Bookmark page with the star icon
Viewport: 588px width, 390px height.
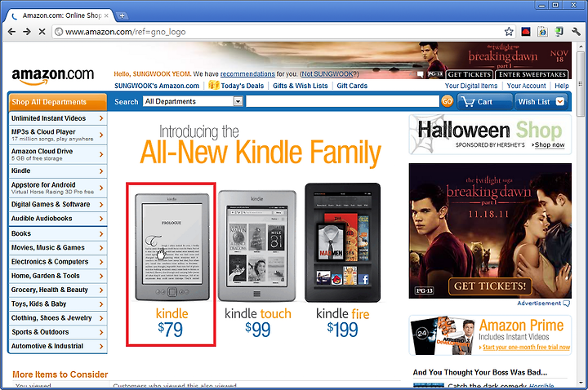click(x=509, y=32)
